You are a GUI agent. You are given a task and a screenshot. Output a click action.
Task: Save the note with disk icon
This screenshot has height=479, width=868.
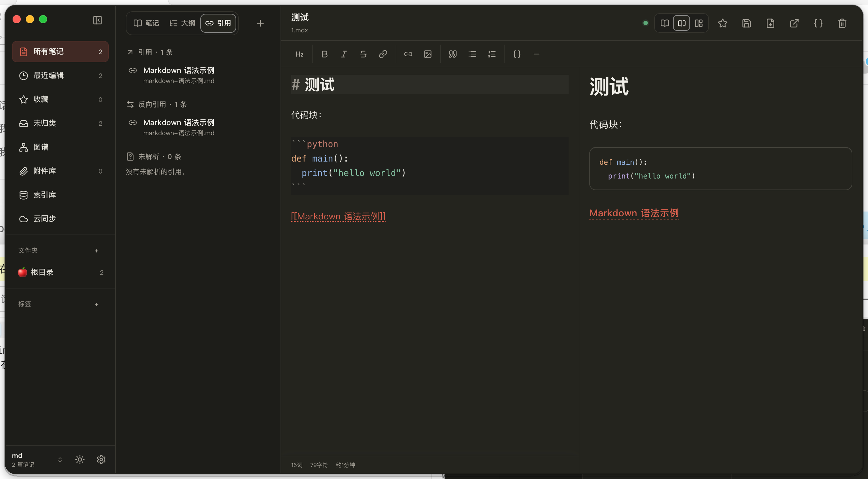746,23
